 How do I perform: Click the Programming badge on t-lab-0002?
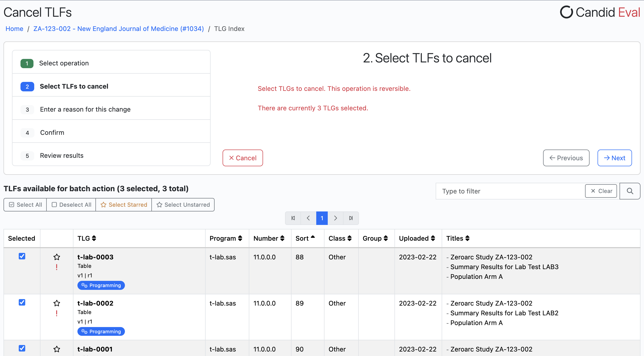(x=101, y=332)
